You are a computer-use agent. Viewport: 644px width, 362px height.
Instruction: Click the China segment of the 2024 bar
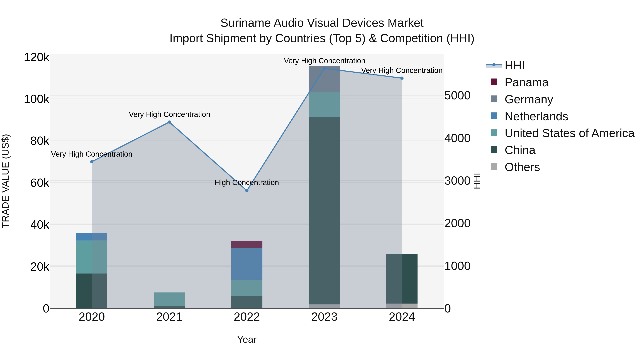pos(402,279)
